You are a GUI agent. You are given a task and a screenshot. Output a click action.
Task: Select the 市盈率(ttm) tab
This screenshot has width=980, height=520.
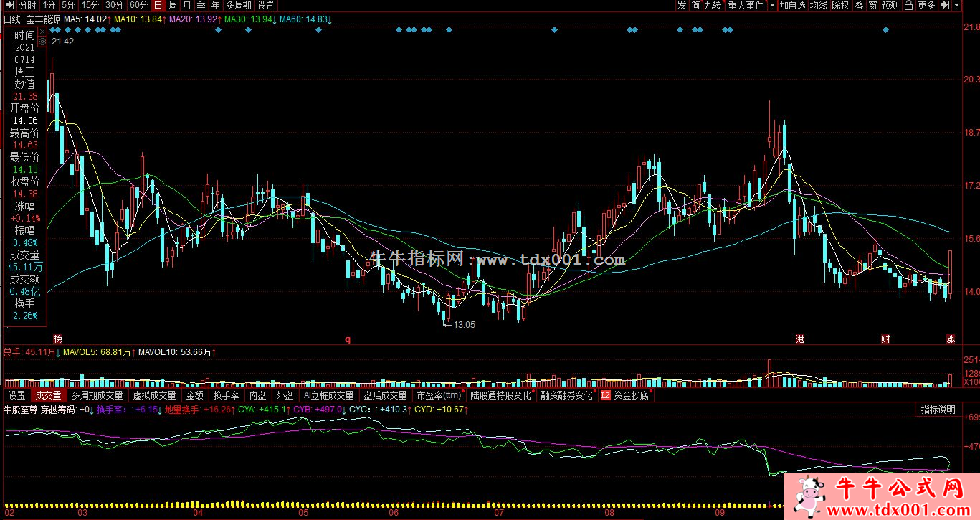click(439, 395)
